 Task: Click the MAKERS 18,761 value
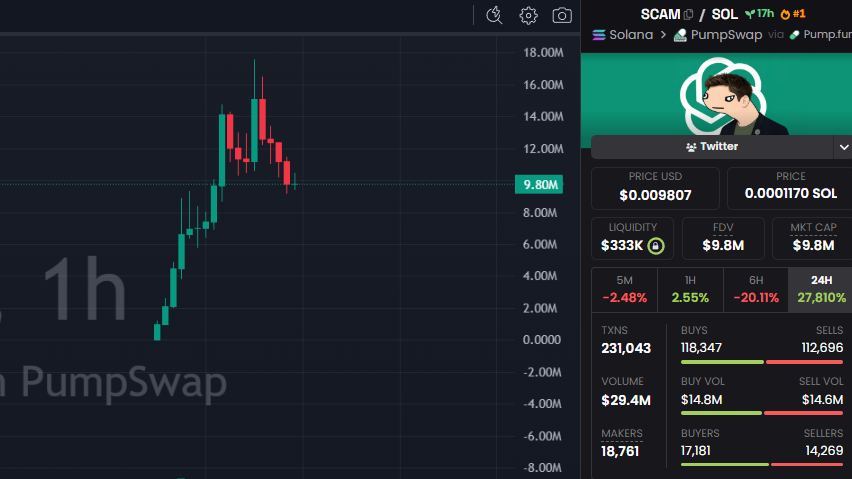[620, 451]
